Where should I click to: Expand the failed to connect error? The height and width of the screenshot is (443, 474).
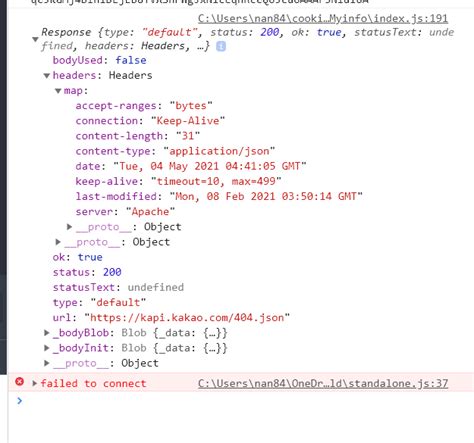click(34, 383)
